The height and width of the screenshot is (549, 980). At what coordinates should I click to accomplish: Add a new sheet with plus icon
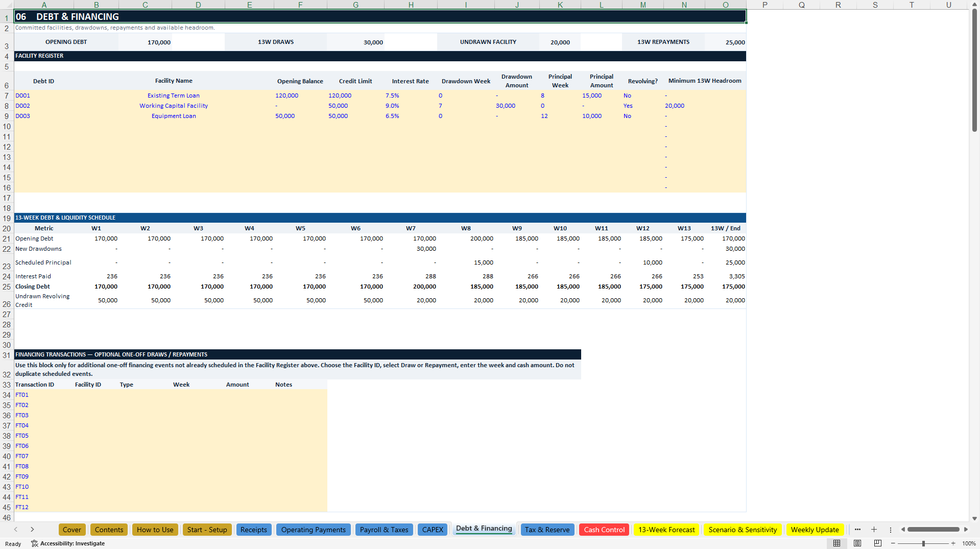pyautogui.click(x=874, y=530)
